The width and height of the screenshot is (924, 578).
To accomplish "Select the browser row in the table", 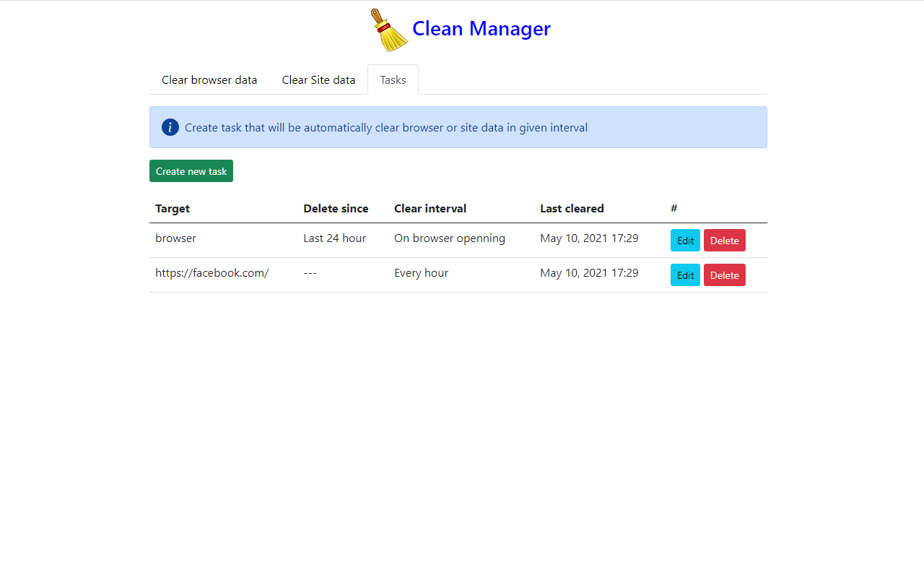I will click(175, 238).
